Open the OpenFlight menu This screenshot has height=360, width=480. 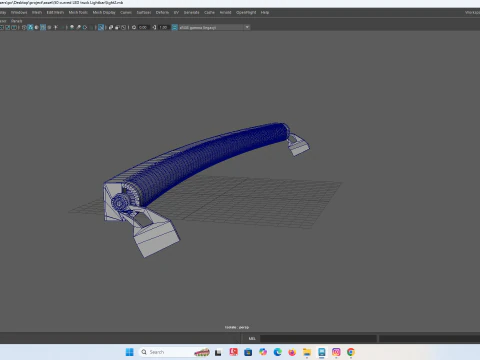click(x=246, y=12)
